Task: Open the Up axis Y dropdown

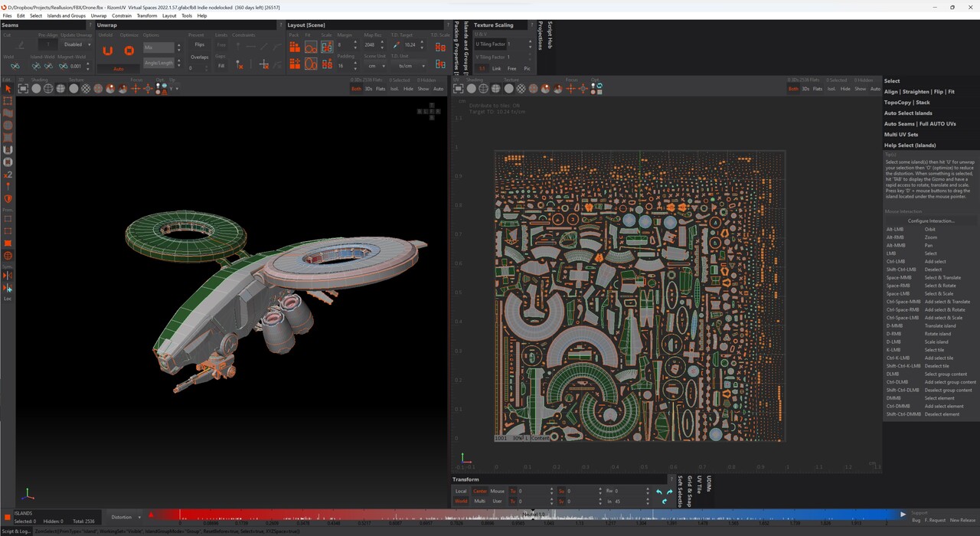Action: click(173, 89)
